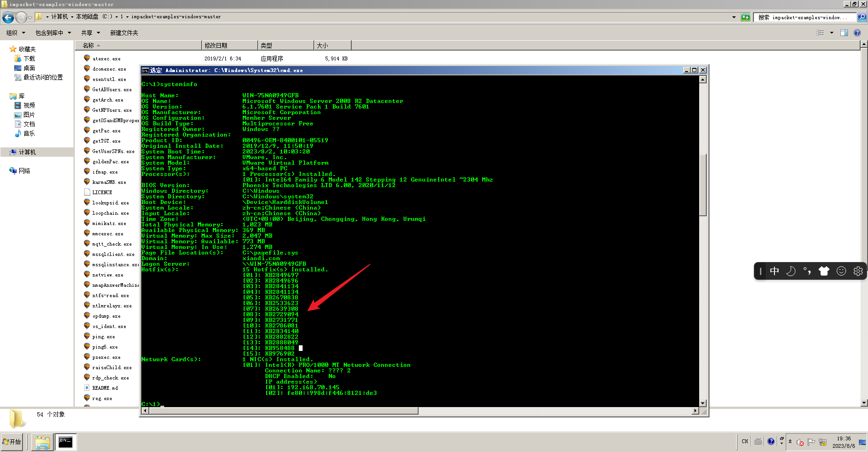Select 最近访问的位置 in the navigation pane

[43, 77]
